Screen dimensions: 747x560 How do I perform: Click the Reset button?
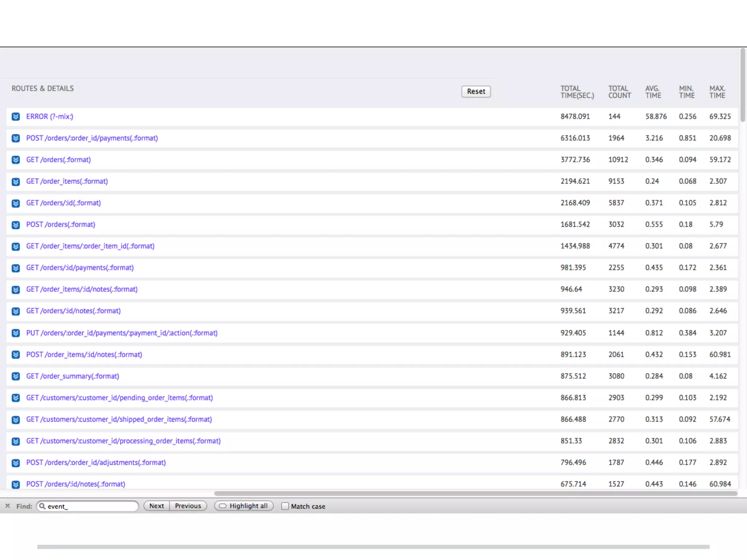coord(476,91)
